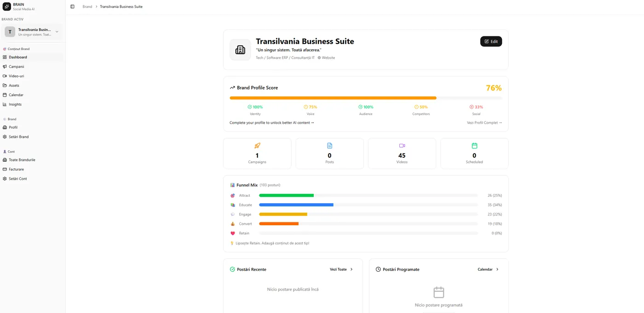644x313 pixels.
Task: Click the yellow Engage bar
Action: (x=283, y=214)
